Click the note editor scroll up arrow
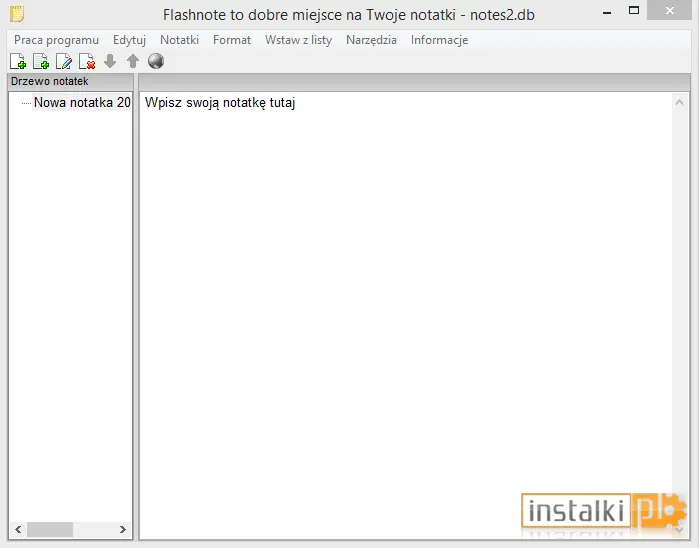The width and height of the screenshot is (699, 548). [679, 103]
